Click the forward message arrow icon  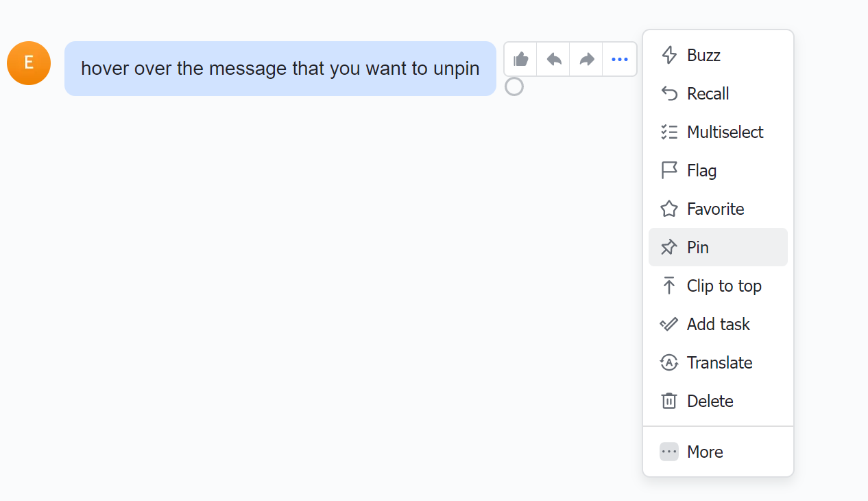point(586,59)
